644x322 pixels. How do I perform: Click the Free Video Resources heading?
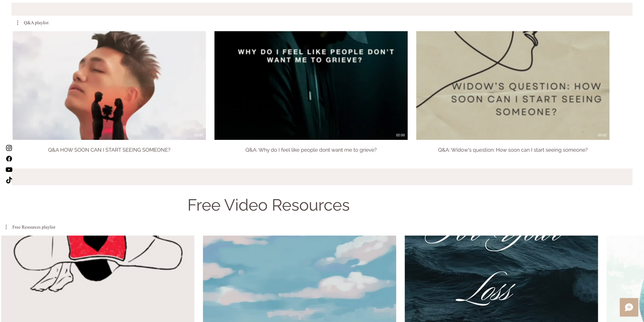[x=268, y=205]
